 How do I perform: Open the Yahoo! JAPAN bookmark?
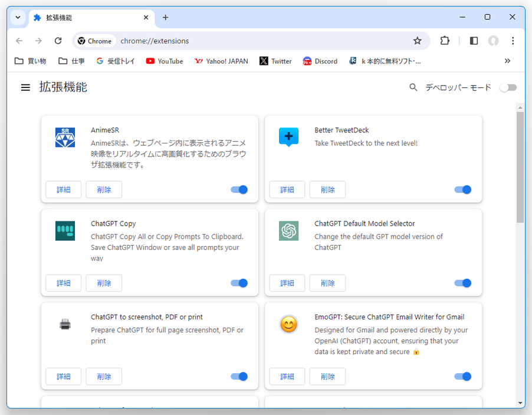pos(221,61)
